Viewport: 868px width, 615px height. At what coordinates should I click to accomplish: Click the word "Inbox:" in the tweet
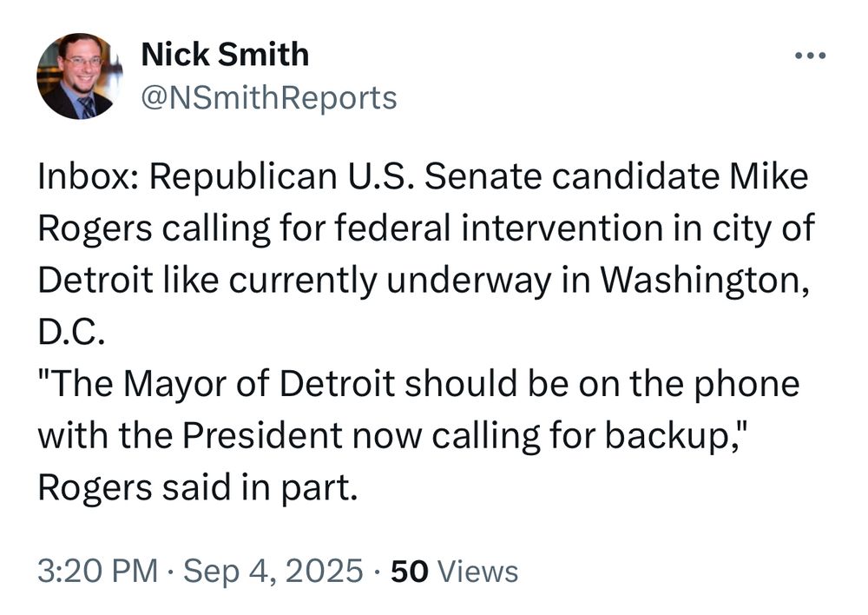pyautogui.click(x=89, y=178)
